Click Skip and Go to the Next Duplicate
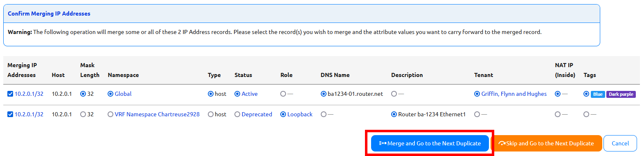This screenshot has height=156, width=644. point(547,143)
